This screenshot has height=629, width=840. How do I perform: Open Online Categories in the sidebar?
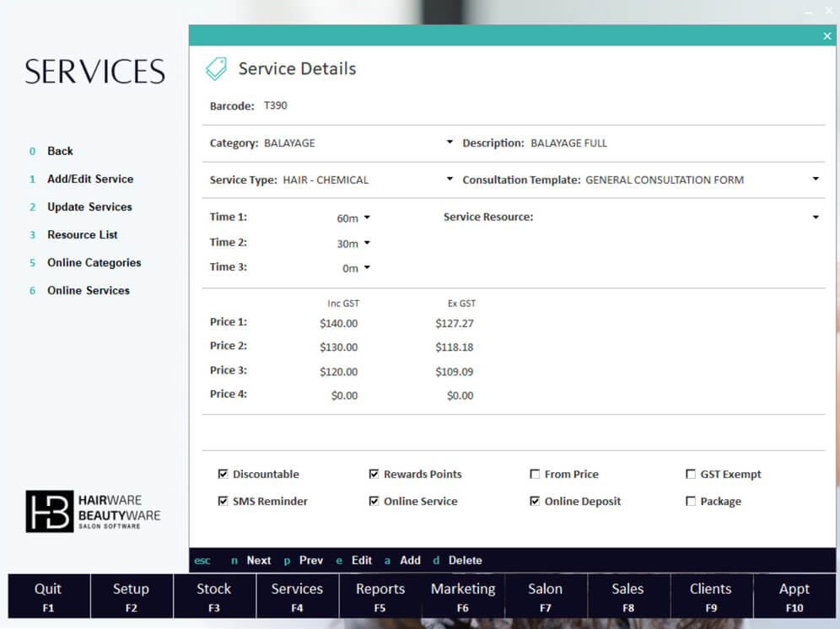pos(94,262)
